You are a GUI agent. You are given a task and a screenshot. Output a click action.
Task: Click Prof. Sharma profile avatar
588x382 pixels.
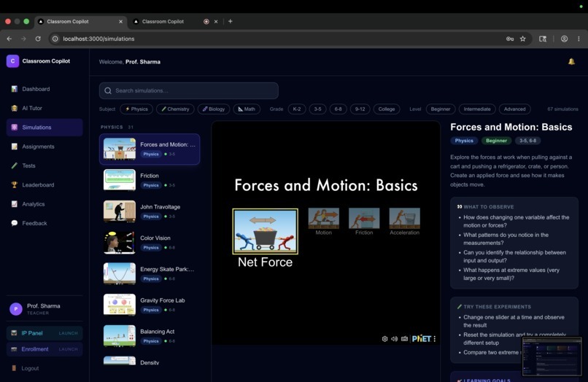pos(16,309)
